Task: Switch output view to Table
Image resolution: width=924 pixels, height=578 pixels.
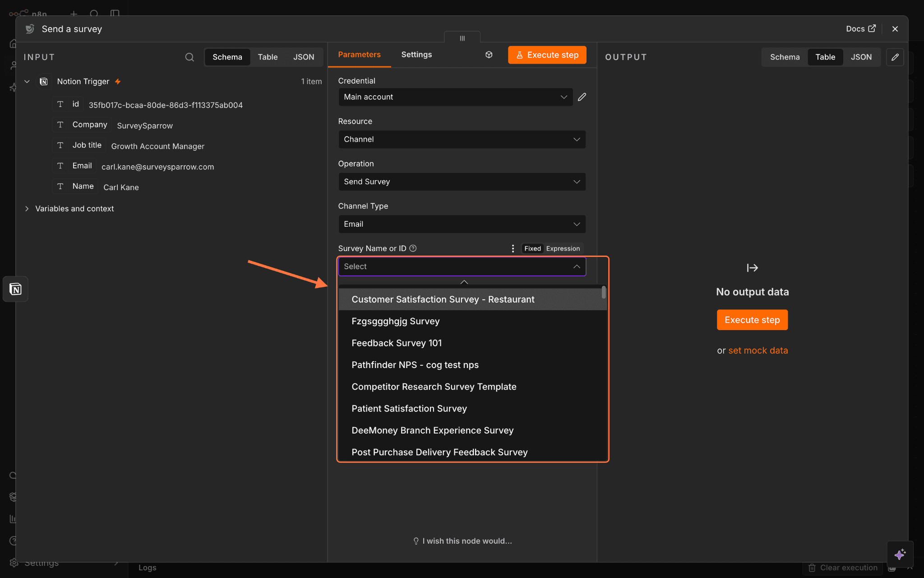Action: pos(825,57)
